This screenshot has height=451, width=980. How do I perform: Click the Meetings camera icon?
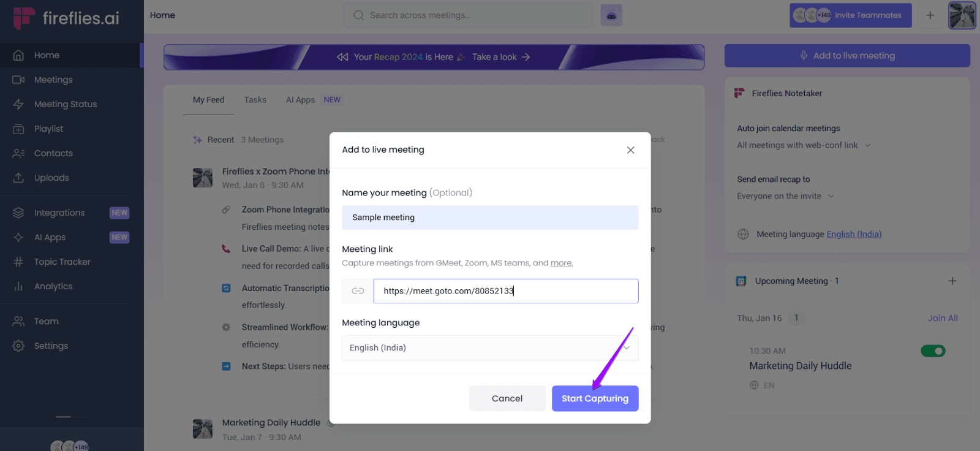18,80
